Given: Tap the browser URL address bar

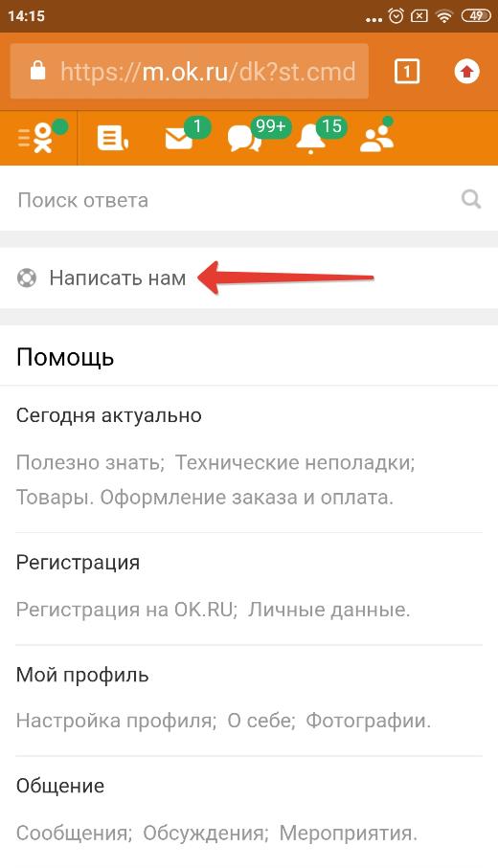Looking at the screenshot, I should pos(190,72).
